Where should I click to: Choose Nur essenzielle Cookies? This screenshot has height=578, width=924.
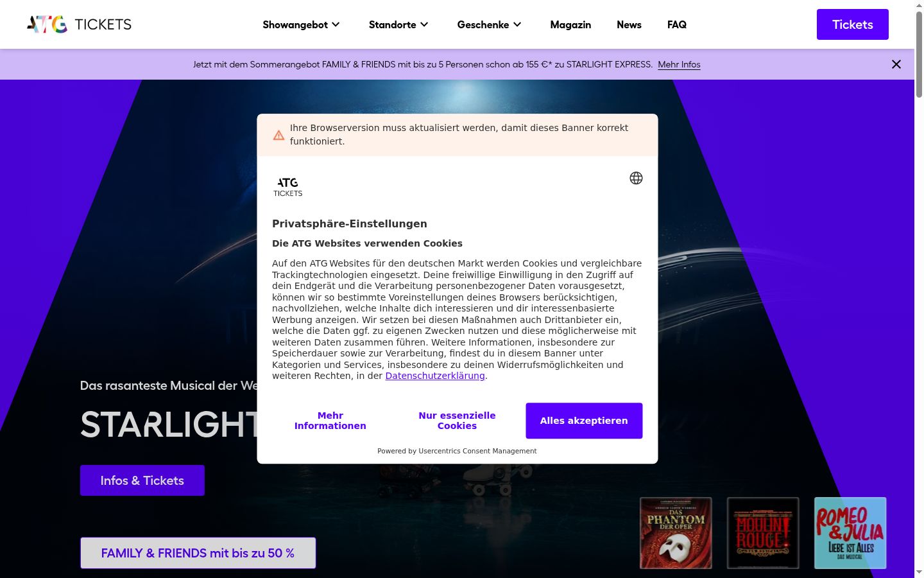pos(457,421)
